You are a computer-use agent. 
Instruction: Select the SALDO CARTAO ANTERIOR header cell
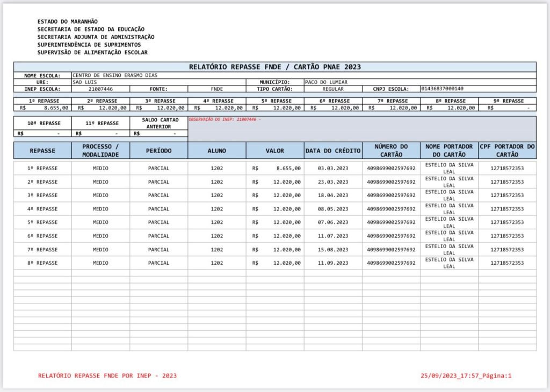click(159, 123)
